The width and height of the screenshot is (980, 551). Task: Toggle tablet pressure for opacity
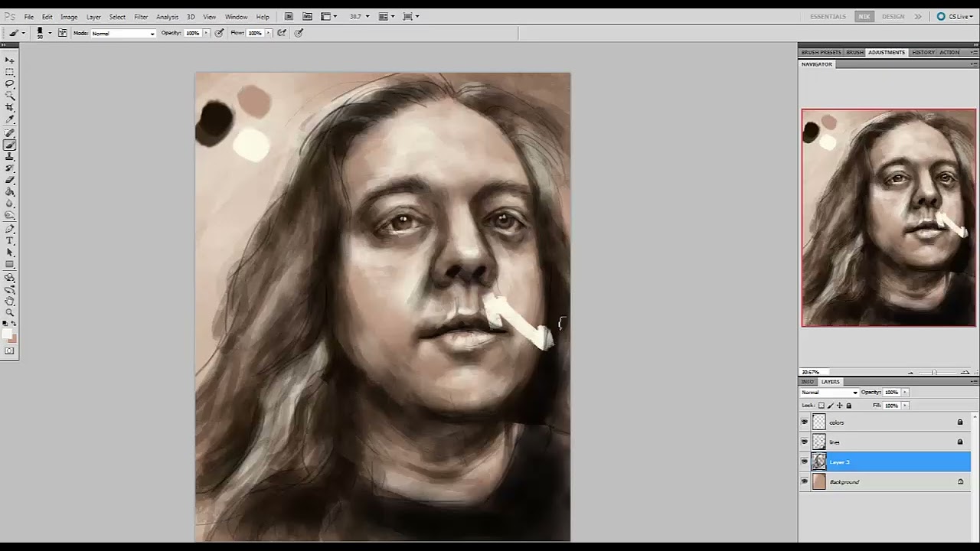[x=220, y=33]
